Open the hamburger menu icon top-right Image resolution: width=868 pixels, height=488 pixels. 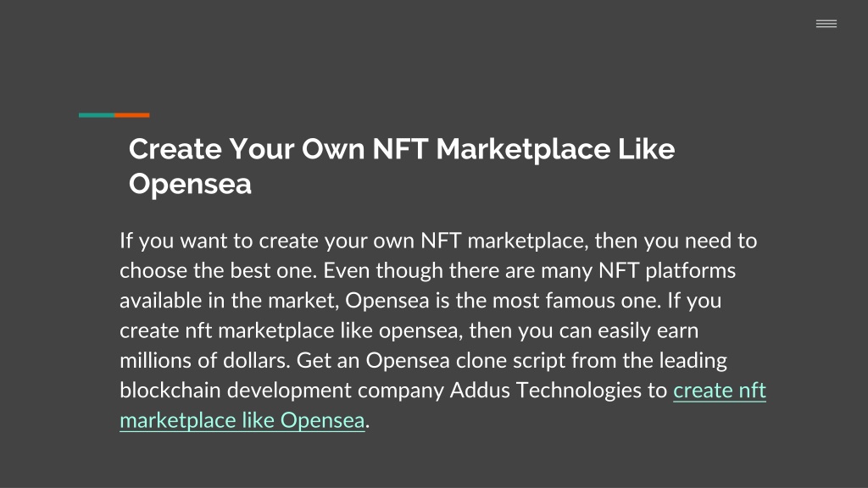[x=826, y=23]
